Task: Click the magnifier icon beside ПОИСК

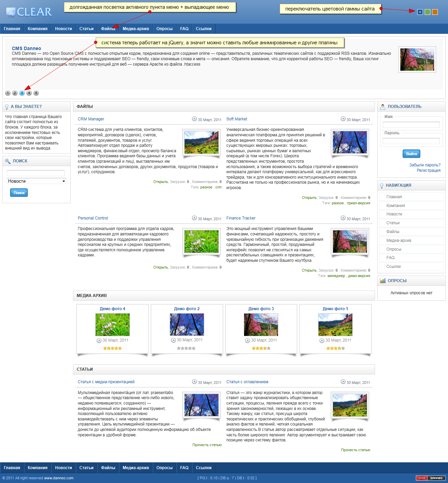Action: coord(8,161)
